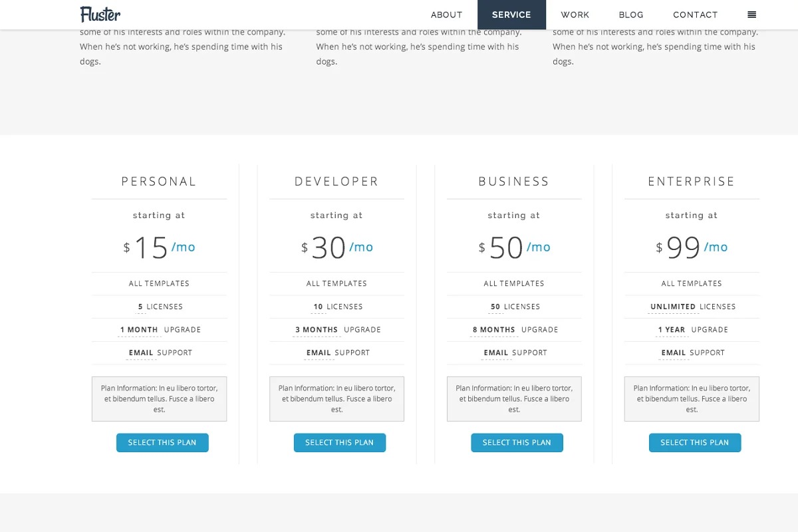This screenshot has height=532, width=798.
Task: Click the Enterprise plan heading
Action: click(x=692, y=182)
